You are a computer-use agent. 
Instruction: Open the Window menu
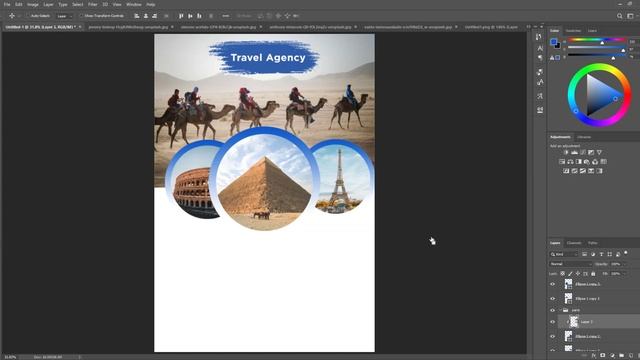(x=133, y=4)
